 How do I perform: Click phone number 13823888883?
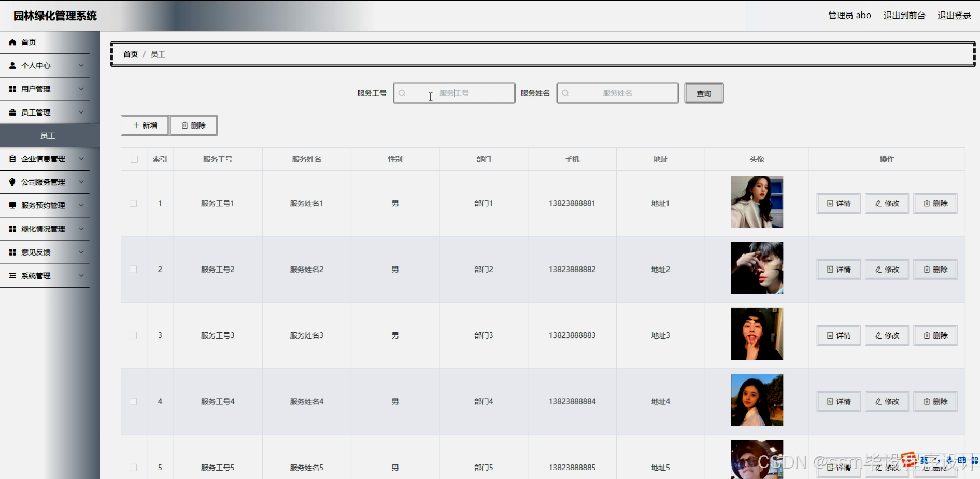[x=572, y=335]
